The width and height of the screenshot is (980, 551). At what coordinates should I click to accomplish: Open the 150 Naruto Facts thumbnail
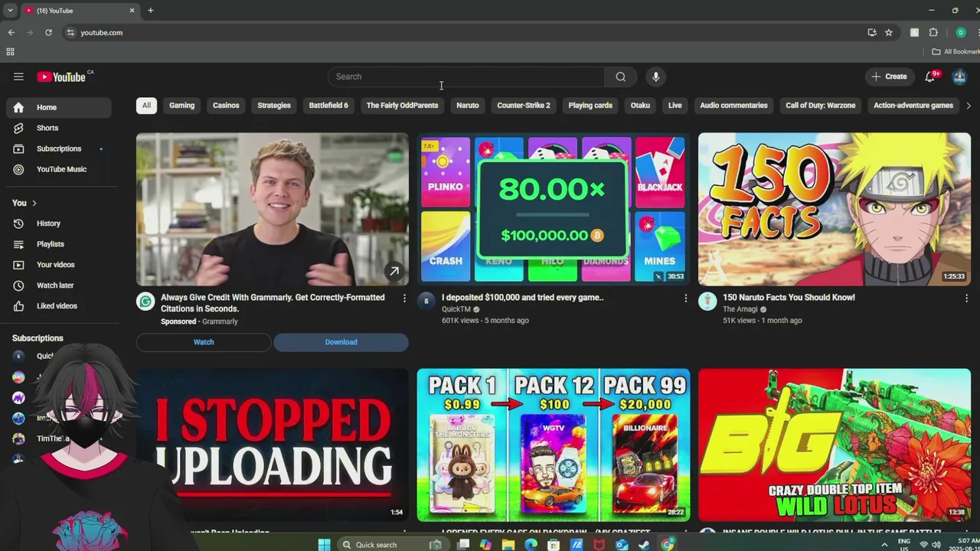coord(835,210)
